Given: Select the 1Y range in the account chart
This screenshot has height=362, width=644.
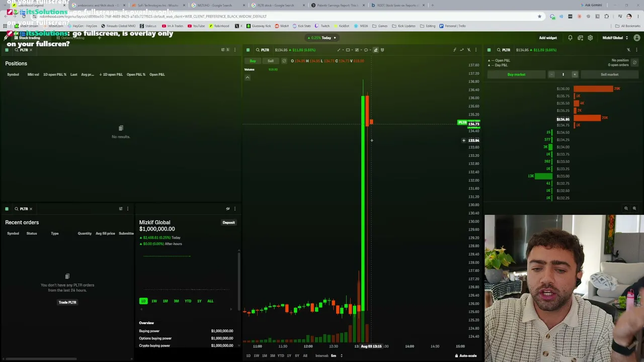Looking at the screenshot, I should coord(199,301).
